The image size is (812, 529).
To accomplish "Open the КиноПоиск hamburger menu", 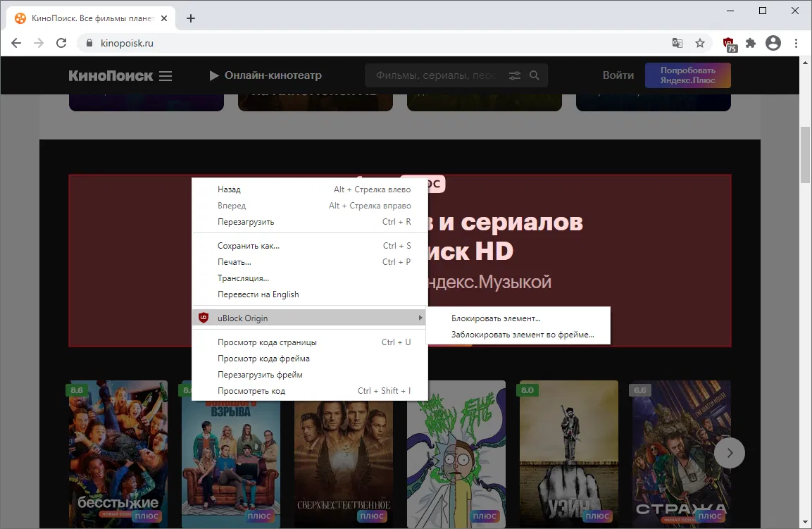I will pyautogui.click(x=165, y=76).
